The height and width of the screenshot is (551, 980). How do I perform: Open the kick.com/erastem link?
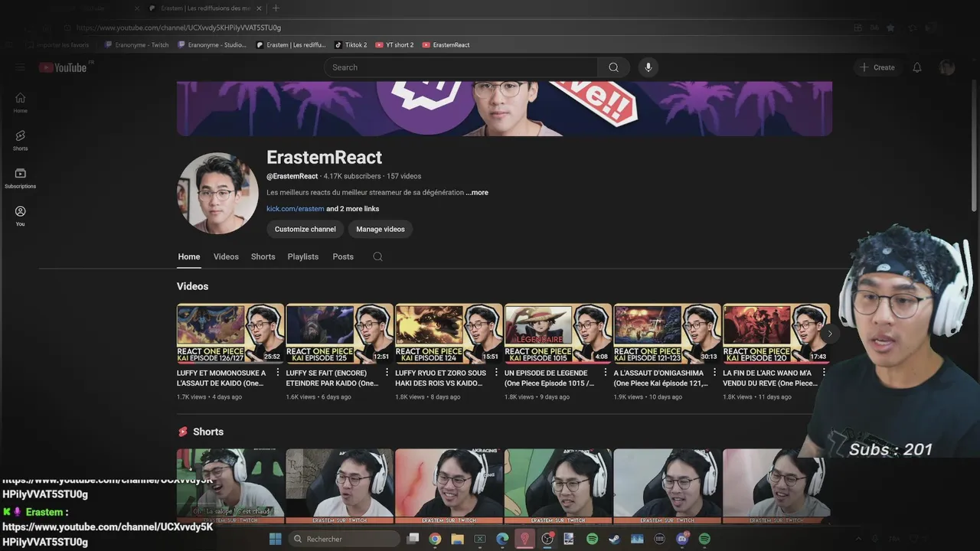pos(296,209)
